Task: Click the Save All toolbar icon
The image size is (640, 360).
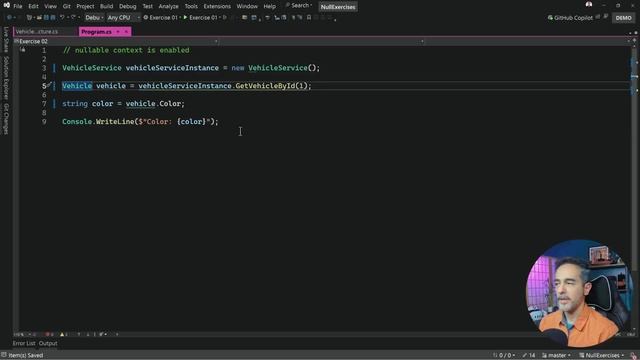Action: tap(53, 18)
